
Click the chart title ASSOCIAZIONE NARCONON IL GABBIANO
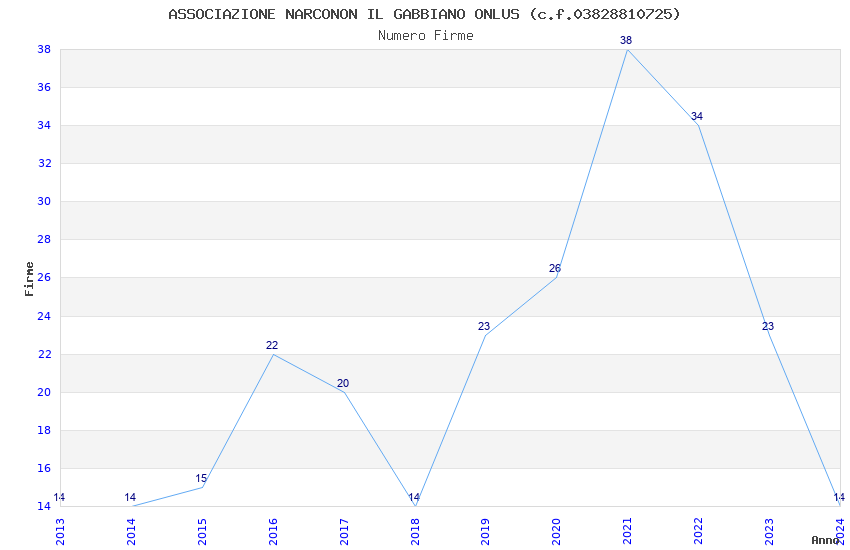click(x=344, y=14)
